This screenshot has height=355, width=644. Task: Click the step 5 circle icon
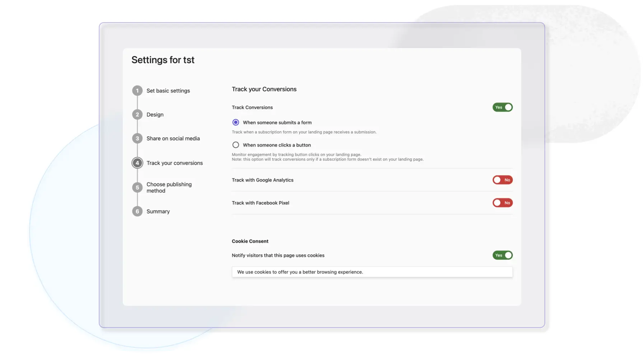tap(137, 187)
